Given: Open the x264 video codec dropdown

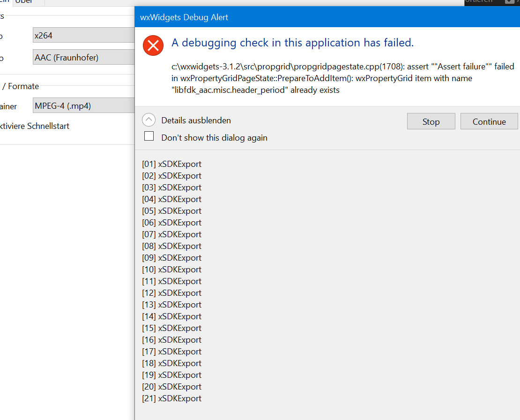Looking at the screenshot, I should click(83, 36).
